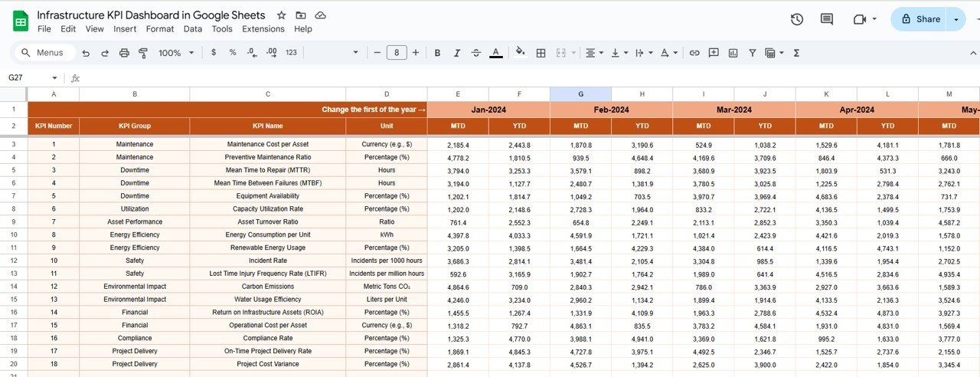Undo the last action
Screen dimensions: 980x377
86,53
